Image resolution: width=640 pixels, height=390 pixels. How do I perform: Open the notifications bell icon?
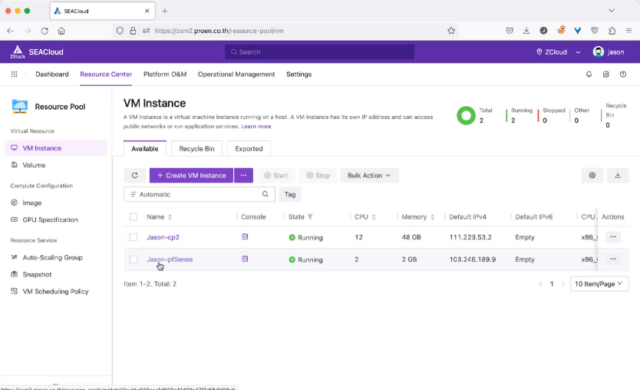(x=589, y=74)
